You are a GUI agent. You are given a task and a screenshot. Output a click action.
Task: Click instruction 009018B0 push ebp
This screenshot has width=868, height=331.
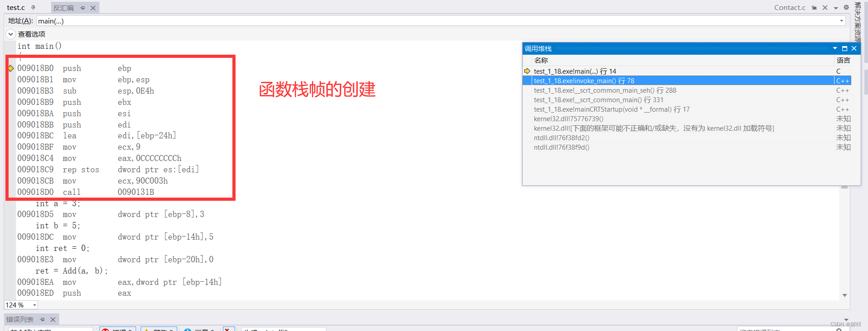pyautogui.click(x=75, y=68)
